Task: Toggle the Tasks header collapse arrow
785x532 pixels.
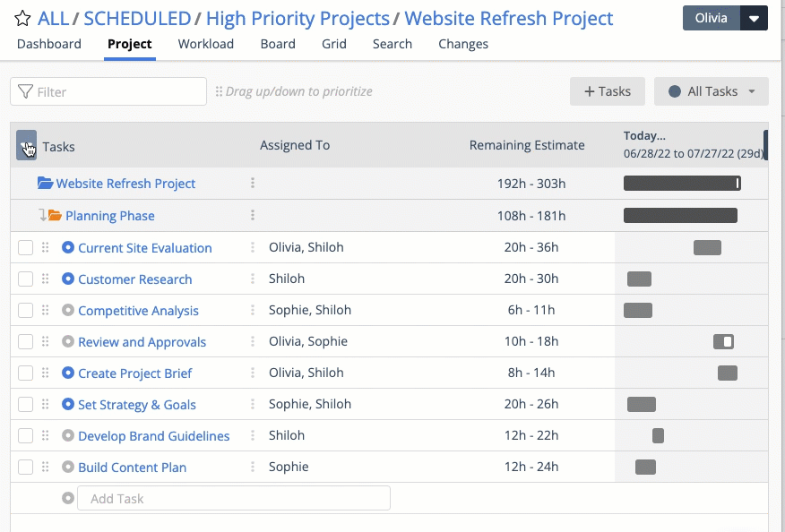Action: 26,146
